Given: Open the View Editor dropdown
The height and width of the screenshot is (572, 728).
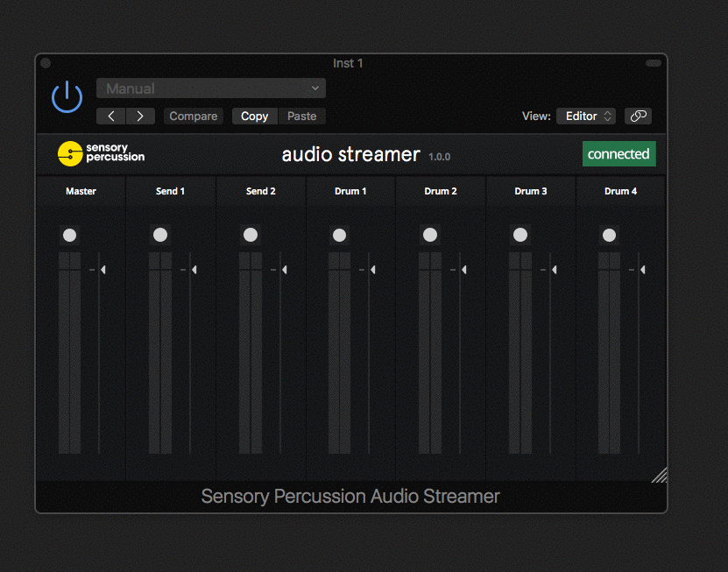Looking at the screenshot, I should click(x=585, y=116).
